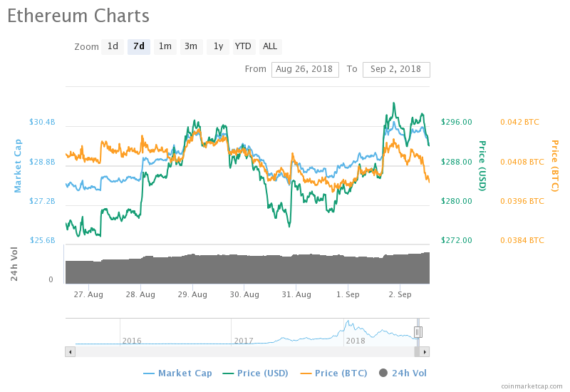Select the ALL zoom range
This screenshot has height=392, width=570.
pyautogui.click(x=271, y=46)
